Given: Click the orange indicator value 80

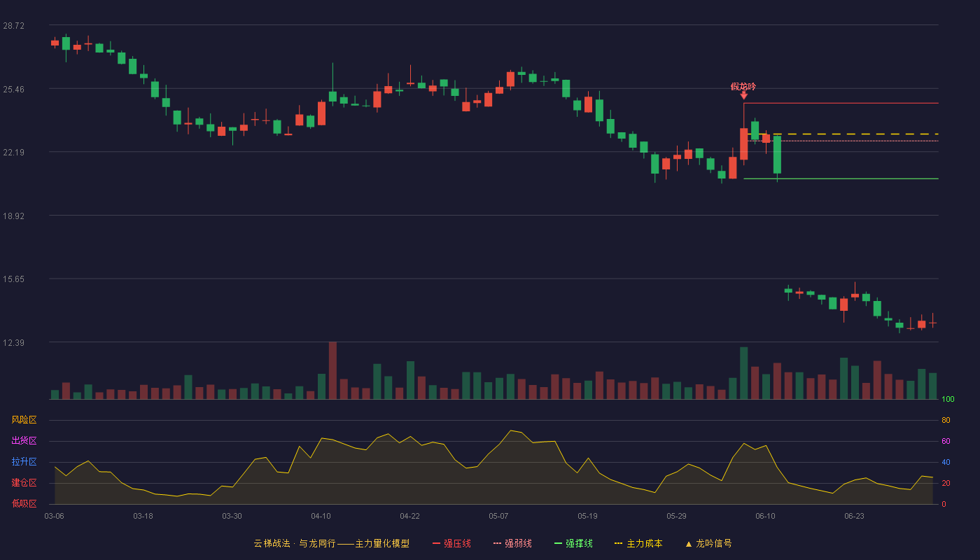Looking at the screenshot, I should pyautogui.click(x=946, y=420).
